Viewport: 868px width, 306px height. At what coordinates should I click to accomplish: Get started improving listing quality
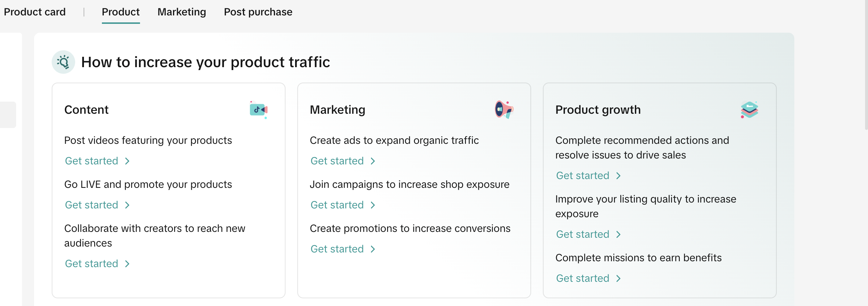(583, 234)
